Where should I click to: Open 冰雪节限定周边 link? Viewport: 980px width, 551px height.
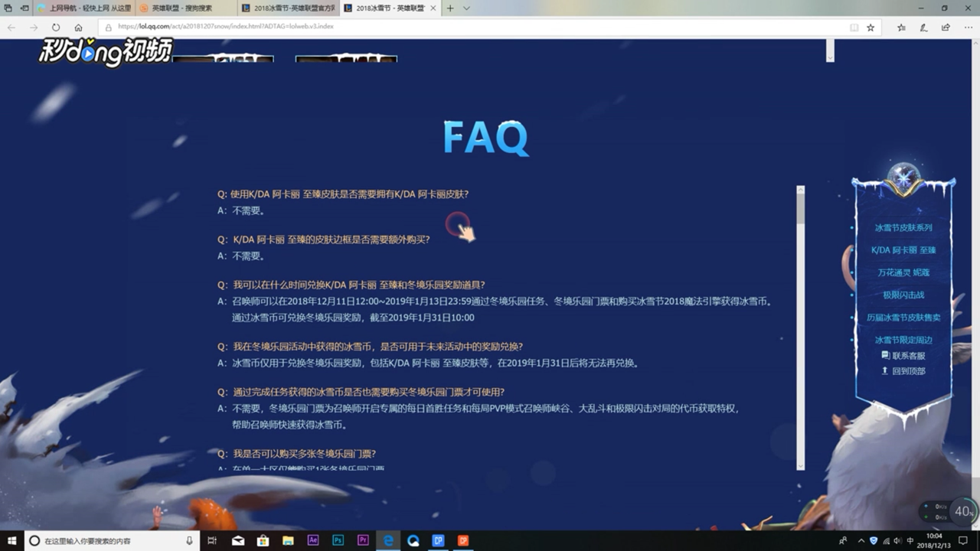(x=903, y=339)
